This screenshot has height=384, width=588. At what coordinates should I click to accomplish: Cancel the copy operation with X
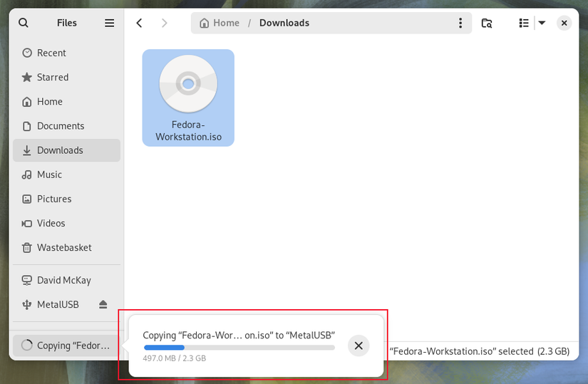[359, 346]
